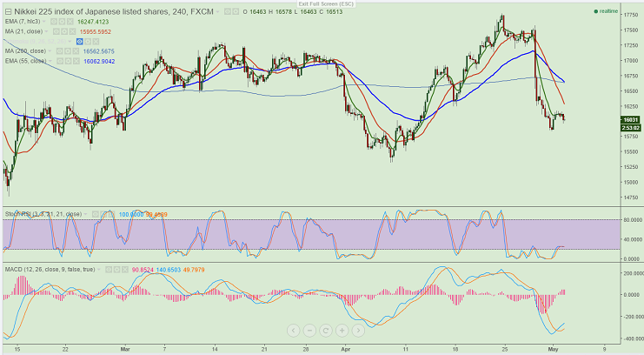
Task: Click EMA (7, hlc3) indicator label
Action: click(x=23, y=22)
